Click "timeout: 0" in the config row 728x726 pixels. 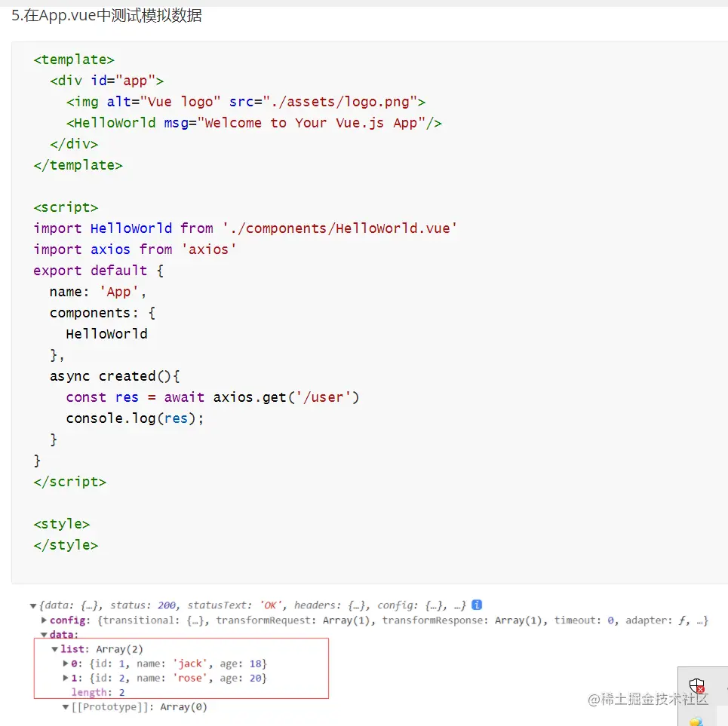pos(584,620)
